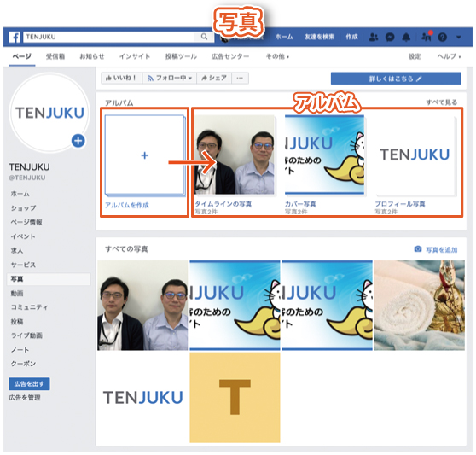
Task: Select the ページ tab
Action: point(21,56)
